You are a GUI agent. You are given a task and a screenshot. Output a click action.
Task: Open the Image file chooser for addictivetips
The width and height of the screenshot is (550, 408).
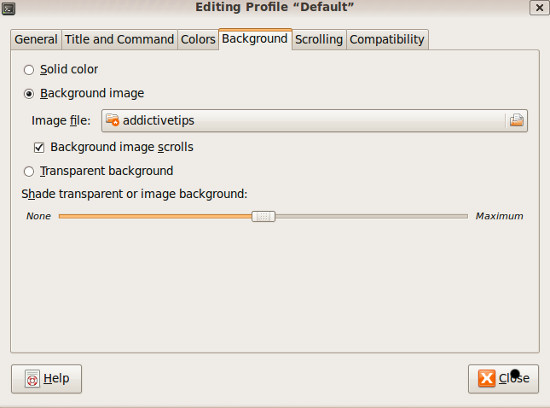314,120
